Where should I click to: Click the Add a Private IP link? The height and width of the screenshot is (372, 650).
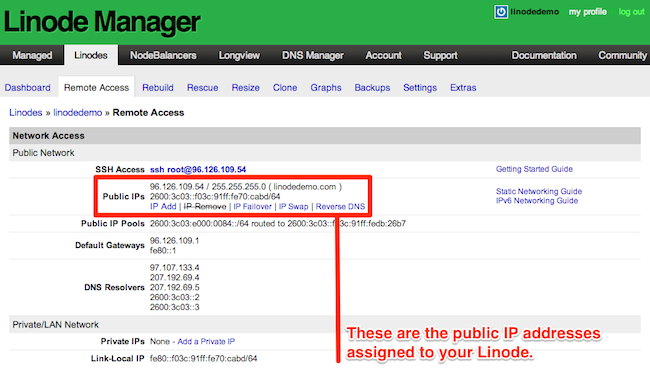pos(206,341)
